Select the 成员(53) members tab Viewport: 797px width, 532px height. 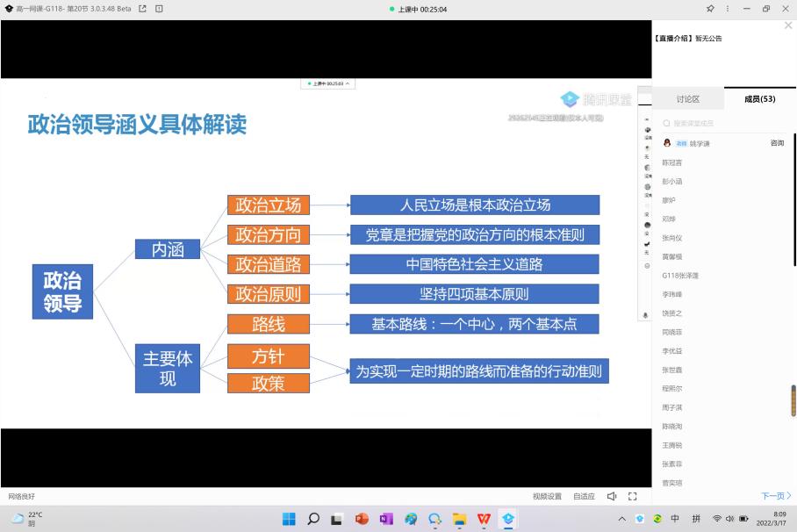coord(759,99)
